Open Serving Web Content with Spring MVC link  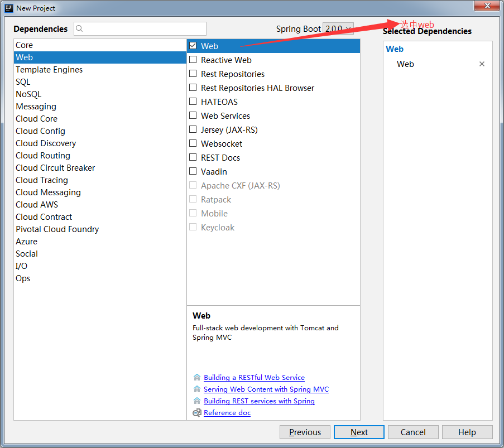pyautogui.click(x=266, y=389)
